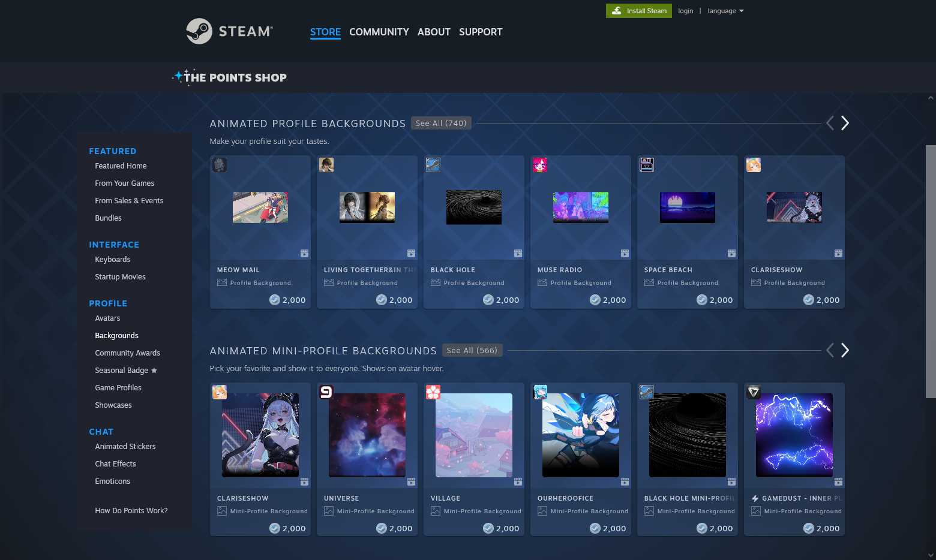Select Backgrounds in the sidebar
The width and height of the screenshot is (936, 560).
(116, 336)
